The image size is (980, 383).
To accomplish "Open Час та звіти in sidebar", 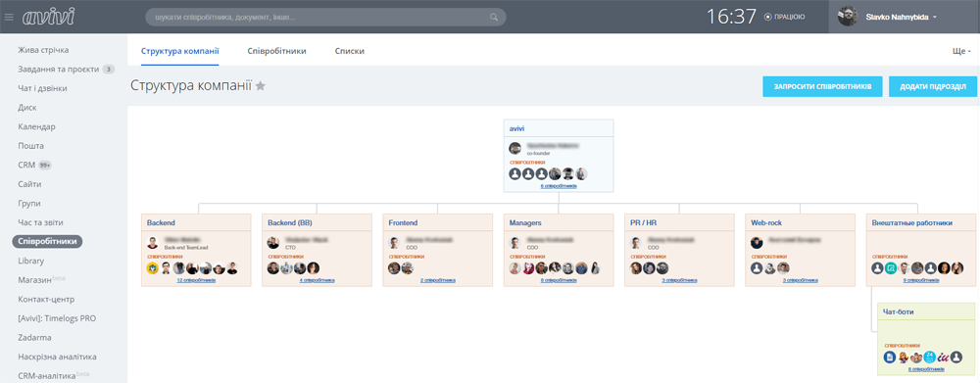I will pyautogui.click(x=40, y=222).
